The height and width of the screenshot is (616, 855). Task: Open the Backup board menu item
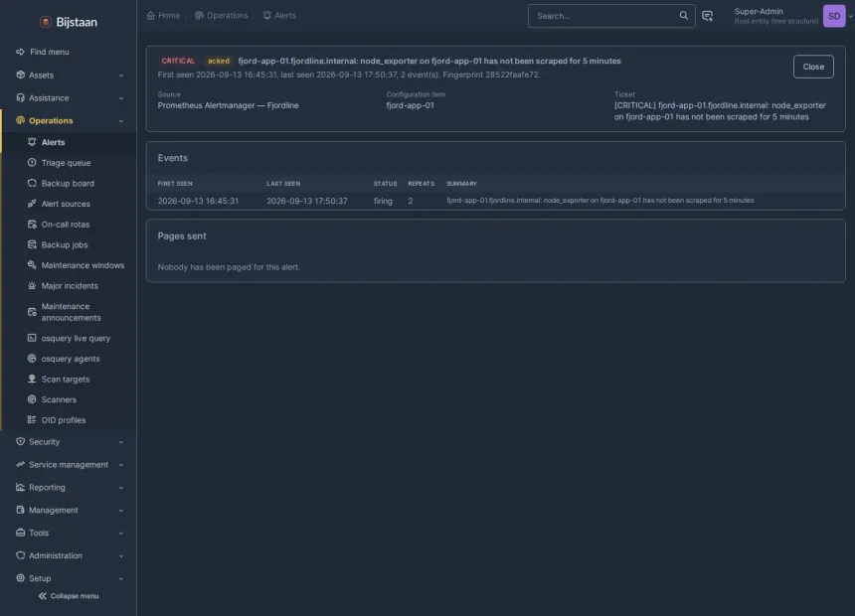point(69,183)
